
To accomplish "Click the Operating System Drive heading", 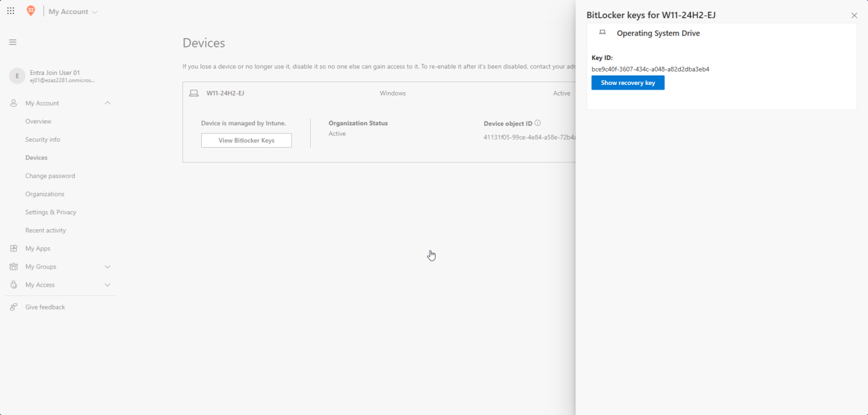I will (658, 33).
